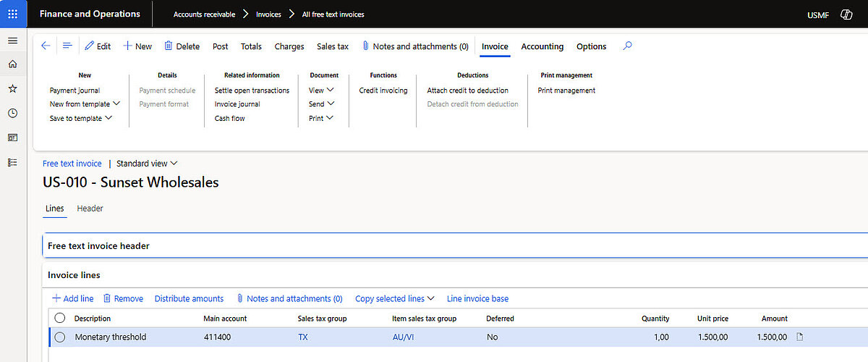Click Credit invoicing
This screenshot has width=868, height=362.
tap(383, 90)
